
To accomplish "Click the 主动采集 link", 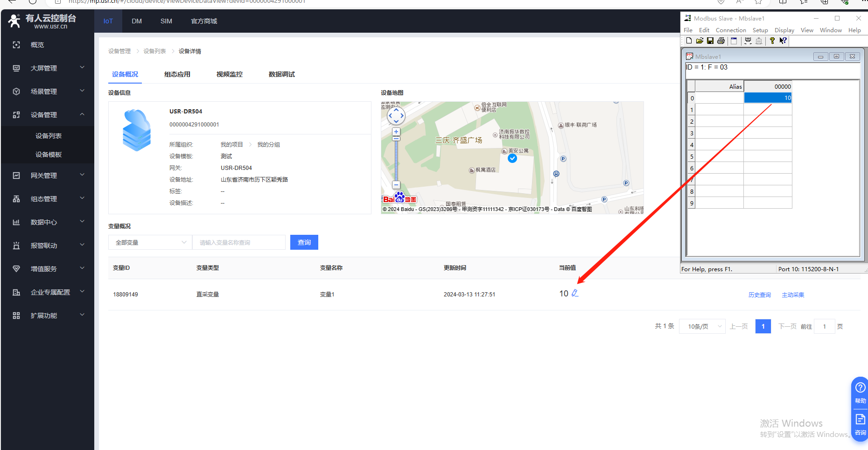I will pyautogui.click(x=793, y=295).
